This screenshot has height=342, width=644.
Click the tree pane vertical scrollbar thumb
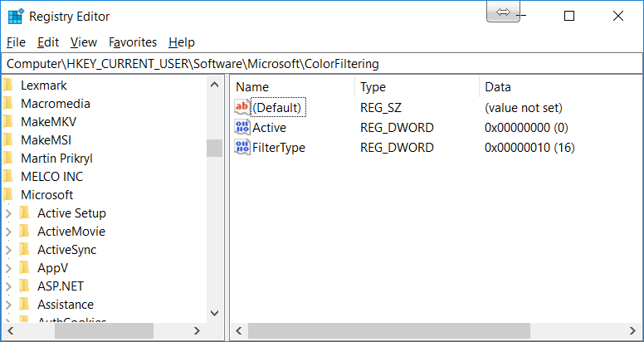(214, 148)
